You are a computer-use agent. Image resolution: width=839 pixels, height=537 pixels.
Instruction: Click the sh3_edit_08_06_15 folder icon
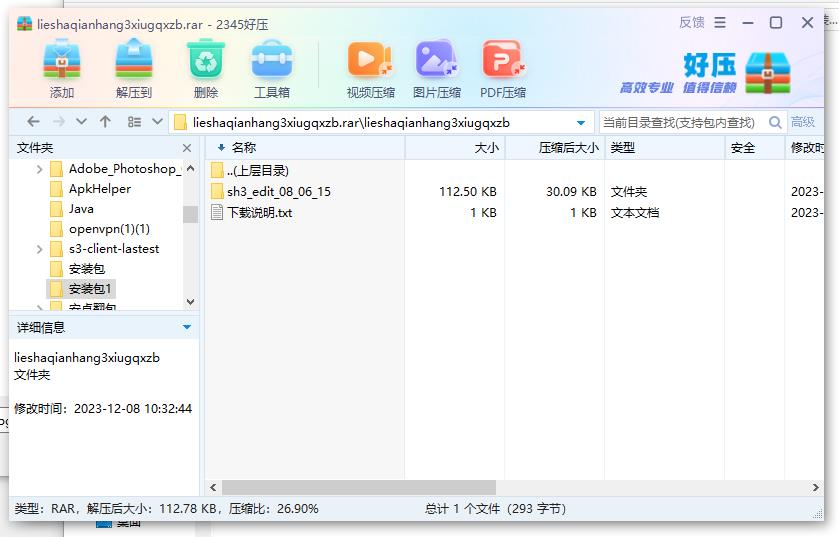[x=217, y=191]
